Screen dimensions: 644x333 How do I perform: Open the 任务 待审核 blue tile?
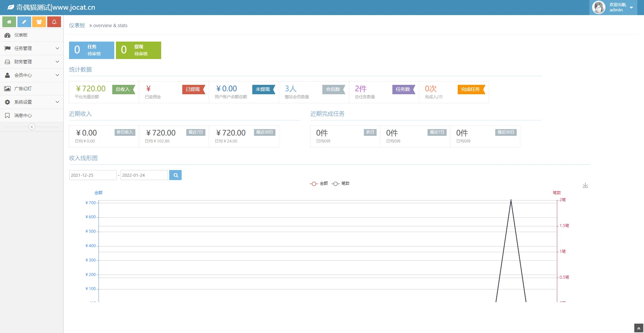click(91, 50)
